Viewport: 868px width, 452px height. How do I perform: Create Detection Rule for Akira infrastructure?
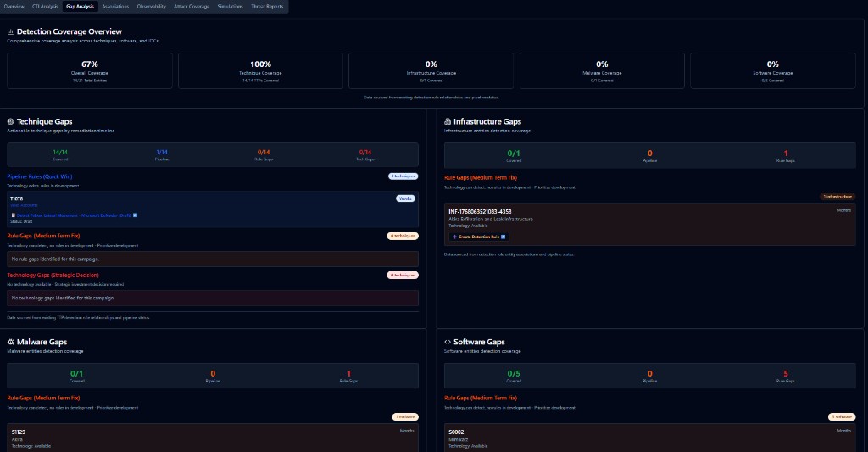(478, 237)
